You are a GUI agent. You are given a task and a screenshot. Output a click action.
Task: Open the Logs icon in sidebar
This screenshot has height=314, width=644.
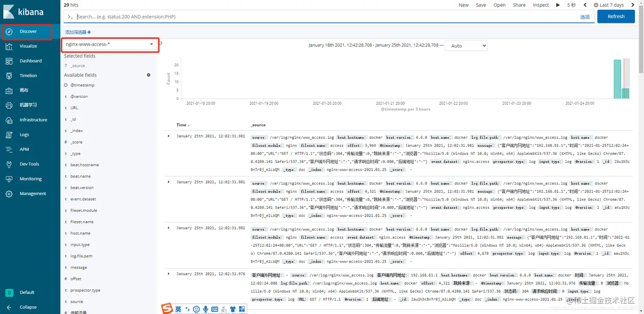[x=9, y=134]
